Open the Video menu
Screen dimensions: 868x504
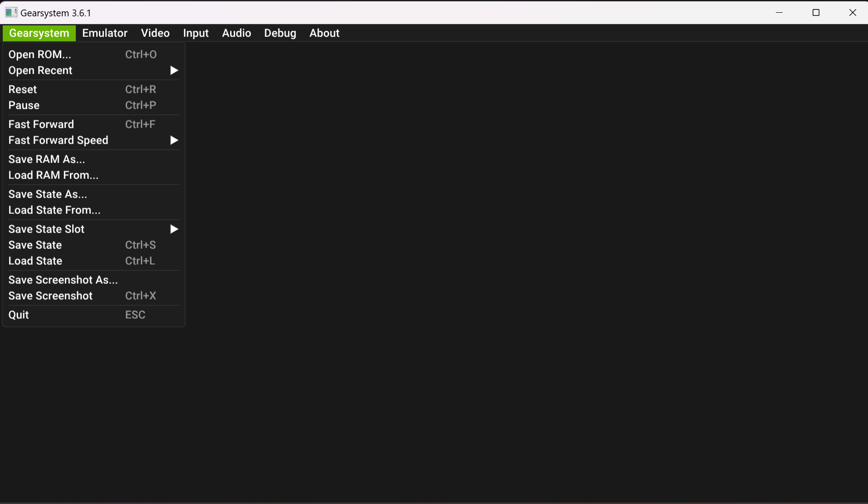point(155,33)
